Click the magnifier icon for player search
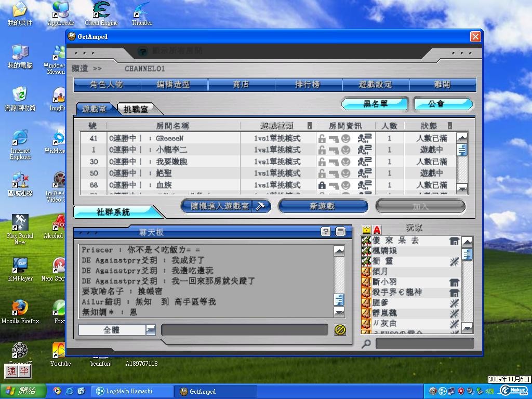532x399 pixels. pos(366,343)
